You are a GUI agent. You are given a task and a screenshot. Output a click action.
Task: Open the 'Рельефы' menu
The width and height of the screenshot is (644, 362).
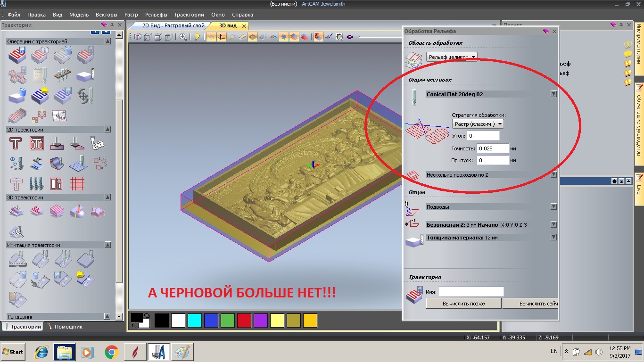pyautogui.click(x=156, y=15)
